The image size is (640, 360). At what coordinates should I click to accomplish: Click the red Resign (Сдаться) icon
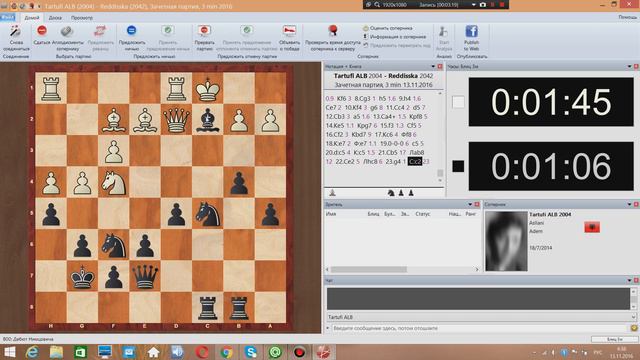pos(42,31)
